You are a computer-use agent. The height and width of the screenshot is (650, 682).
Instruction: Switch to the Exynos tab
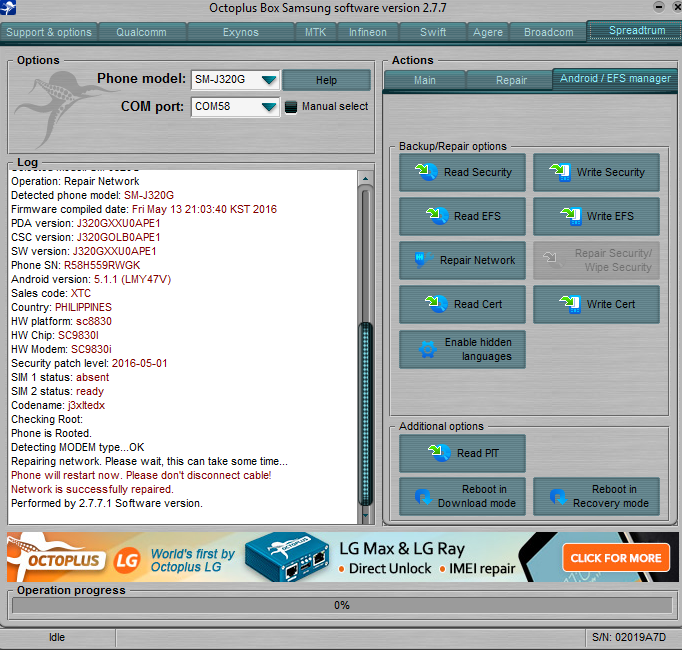click(x=241, y=32)
